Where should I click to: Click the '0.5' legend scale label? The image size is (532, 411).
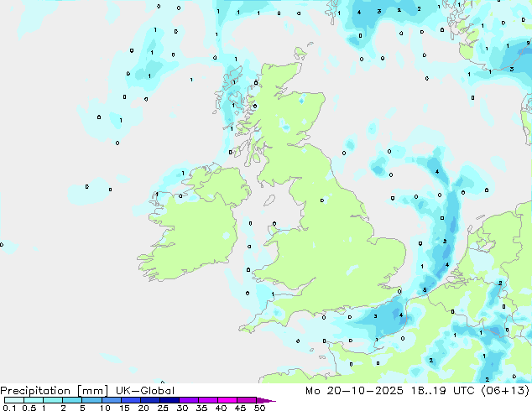coord(29,408)
